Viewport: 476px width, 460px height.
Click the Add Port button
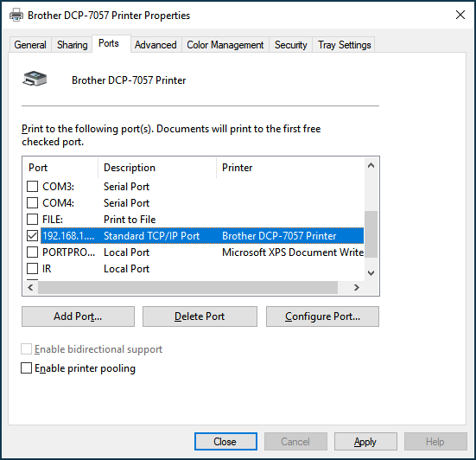pyautogui.click(x=78, y=316)
